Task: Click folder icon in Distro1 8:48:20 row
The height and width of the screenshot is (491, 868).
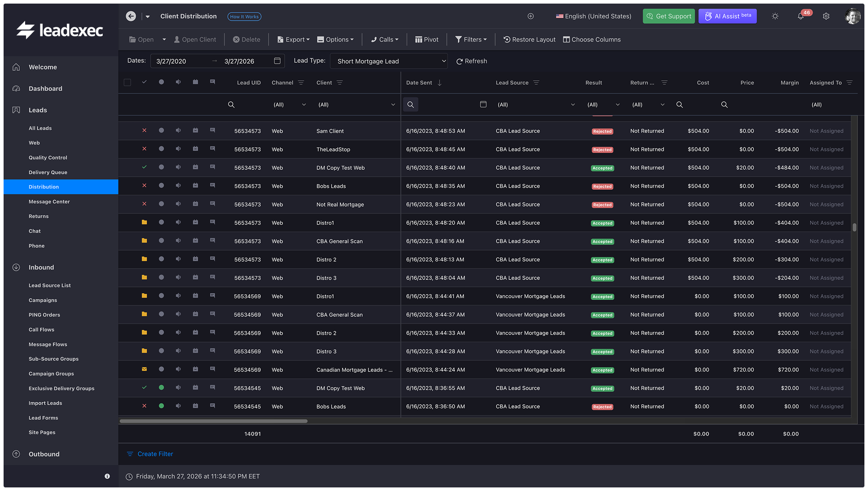Action: pos(144,222)
